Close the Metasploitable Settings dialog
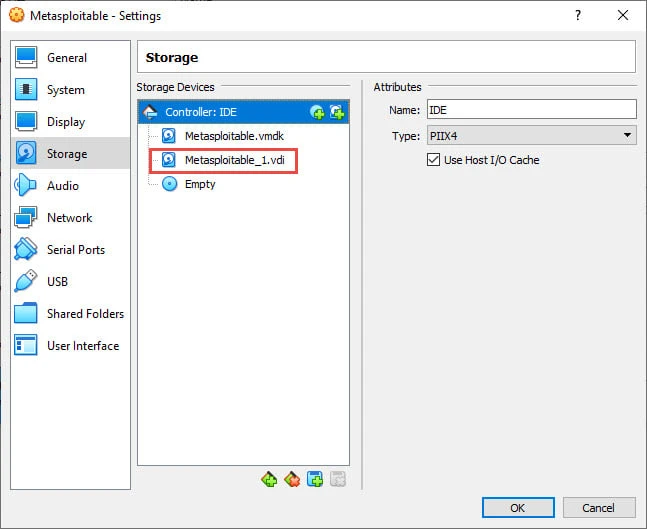 pos(623,15)
